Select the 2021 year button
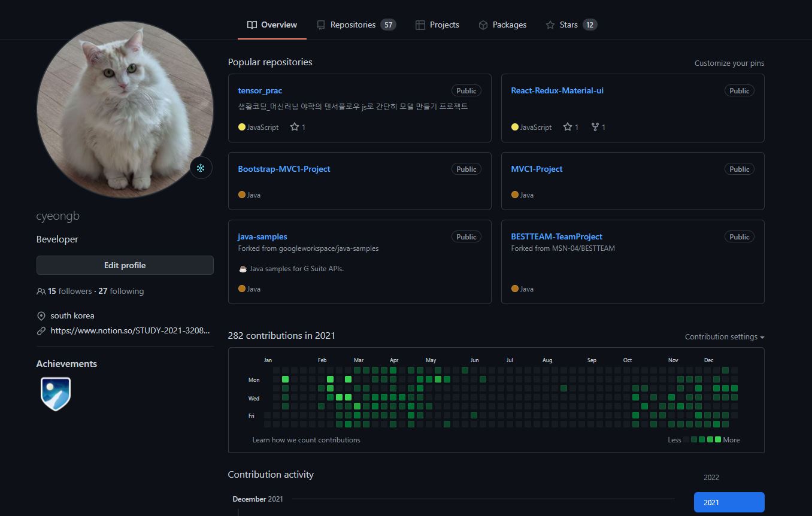This screenshot has height=516, width=812. (x=729, y=502)
